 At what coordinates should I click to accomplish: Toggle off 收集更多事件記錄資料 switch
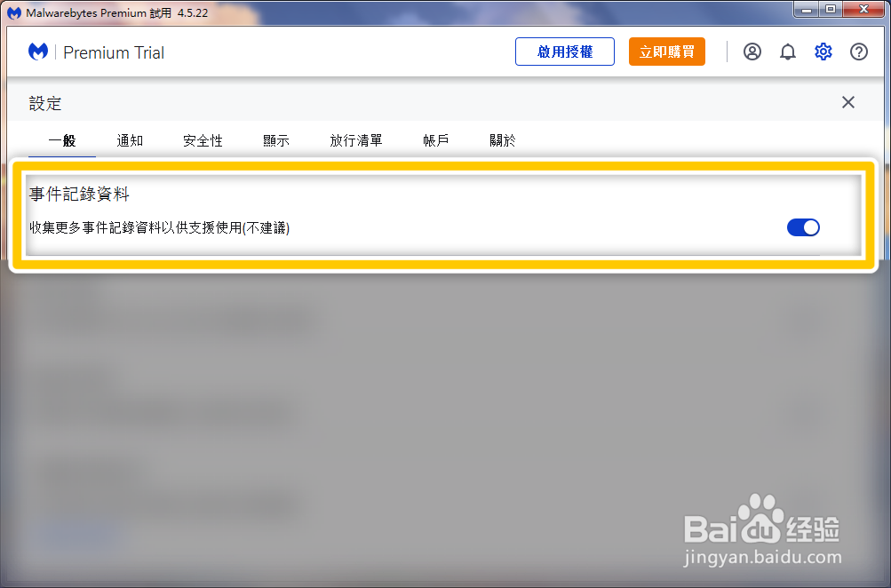[x=803, y=227]
